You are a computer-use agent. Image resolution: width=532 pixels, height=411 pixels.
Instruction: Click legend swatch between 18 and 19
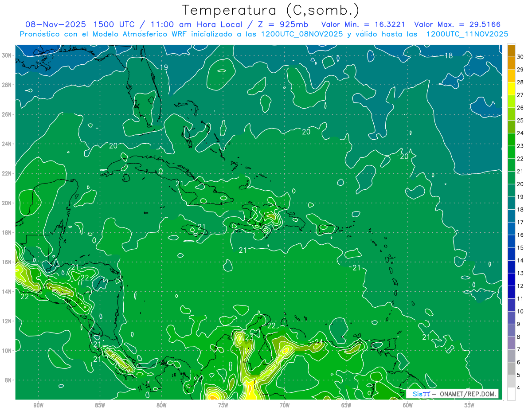511,203
